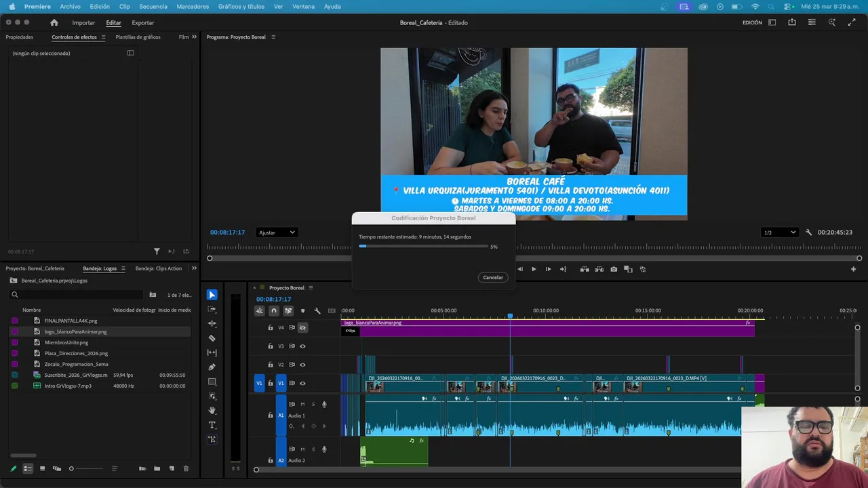
Task: Toggle V2 track output eye
Action: coord(302,365)
